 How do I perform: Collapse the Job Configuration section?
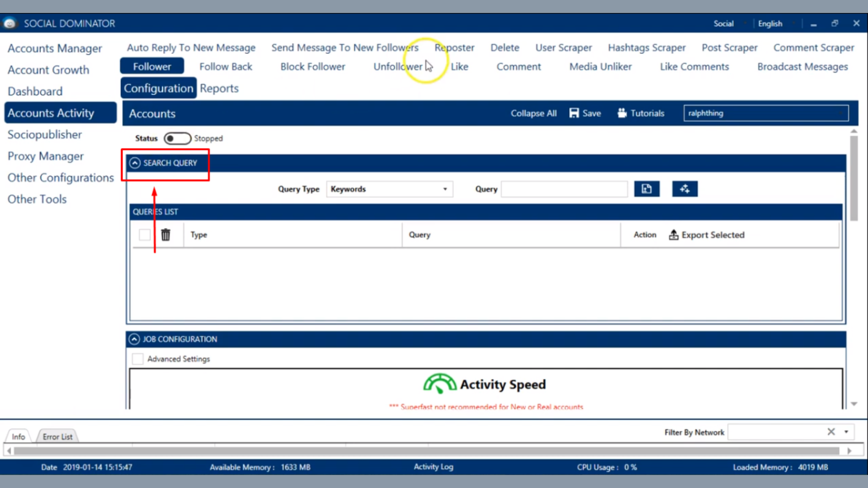(x=134, y=339)
